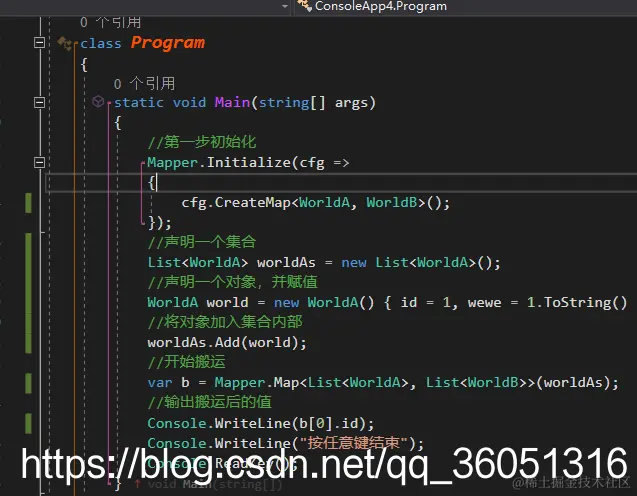Image resolution: width=637 pixels, height=496 pixels.
Task: Click the comment '//开始搬运'
Action: (x=186, y=362)
